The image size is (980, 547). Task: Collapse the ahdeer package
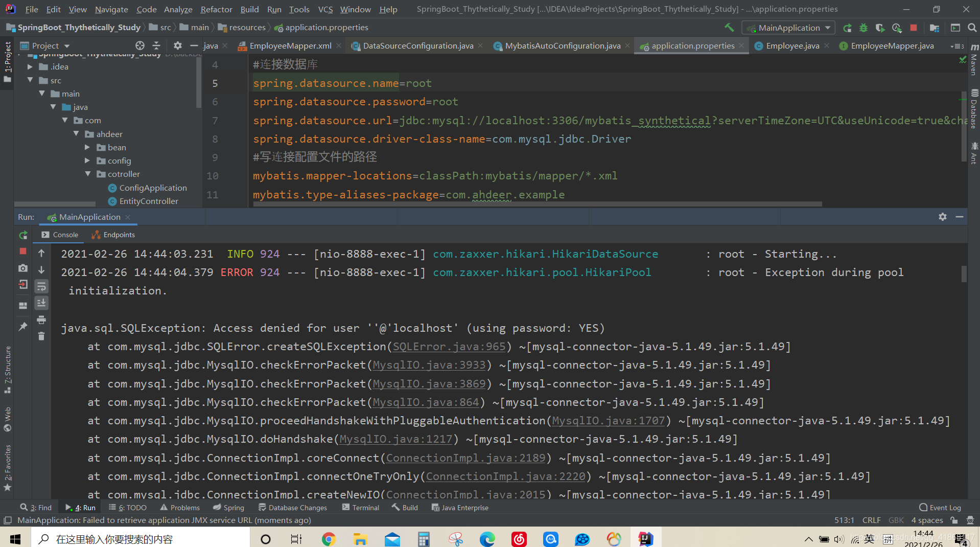coord(76,134)
